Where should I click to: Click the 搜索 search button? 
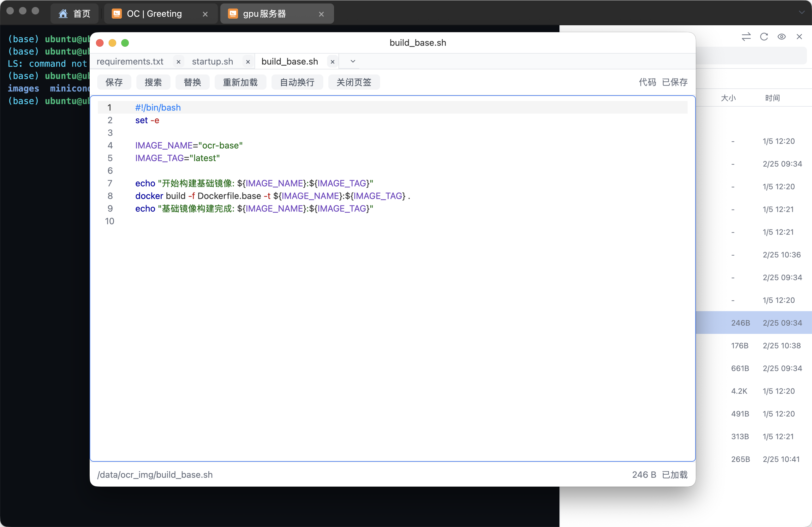(x=153, y=82)
